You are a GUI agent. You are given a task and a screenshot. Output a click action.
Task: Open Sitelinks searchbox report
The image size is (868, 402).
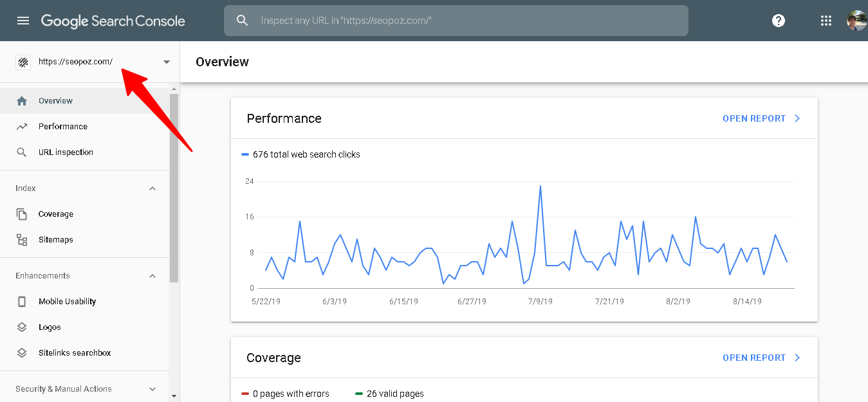tap(84, 353)
